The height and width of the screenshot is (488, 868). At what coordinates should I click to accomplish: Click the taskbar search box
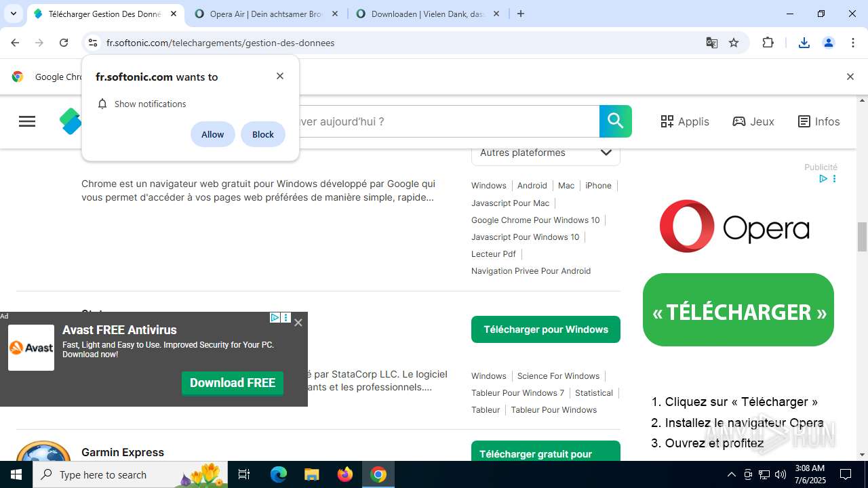click(x=130, y=474)
